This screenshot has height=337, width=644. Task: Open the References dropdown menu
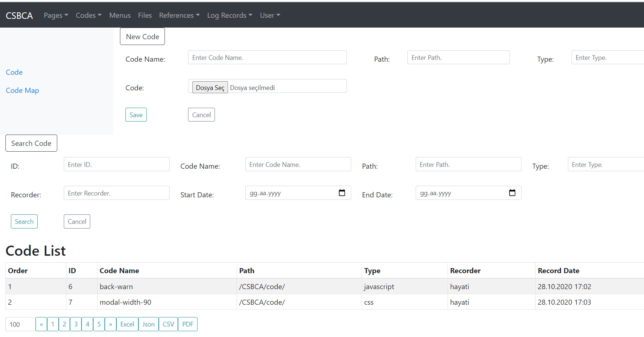click(x=179, y=15)
